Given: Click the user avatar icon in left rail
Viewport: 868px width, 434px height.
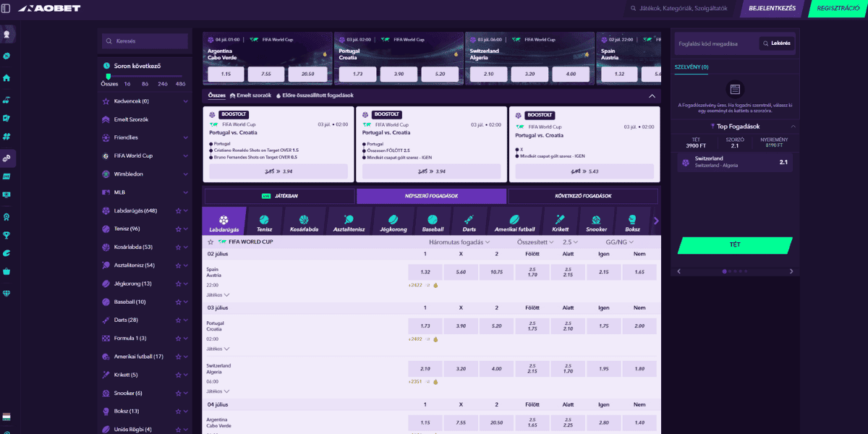Looking at the screenshot, I should [7, 33].
